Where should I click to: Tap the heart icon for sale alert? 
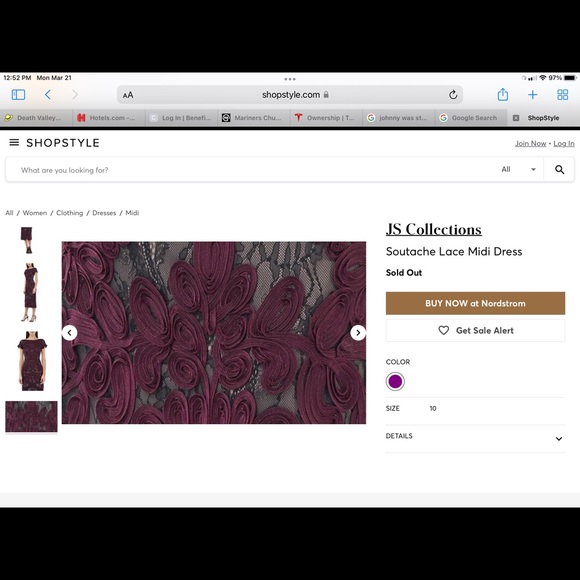(444, 330)
